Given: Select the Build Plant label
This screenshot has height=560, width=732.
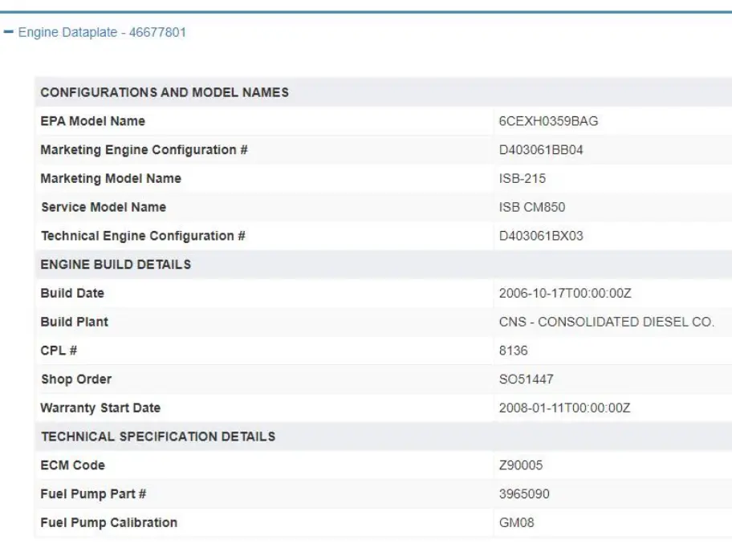Looking at the screenshot, I should [74, 322].
